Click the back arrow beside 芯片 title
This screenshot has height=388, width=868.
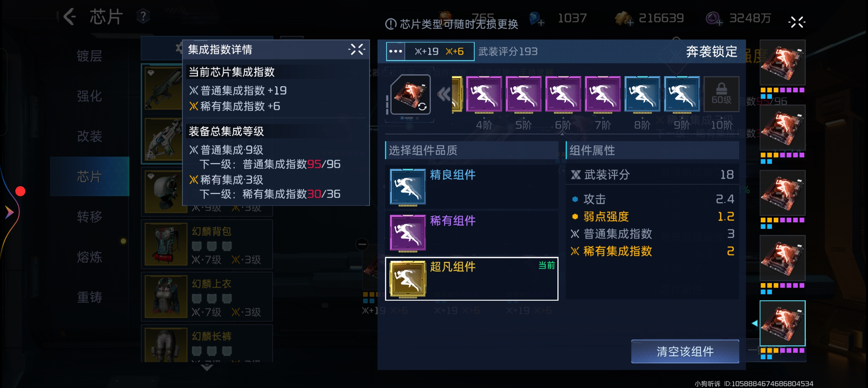(70, 17)
